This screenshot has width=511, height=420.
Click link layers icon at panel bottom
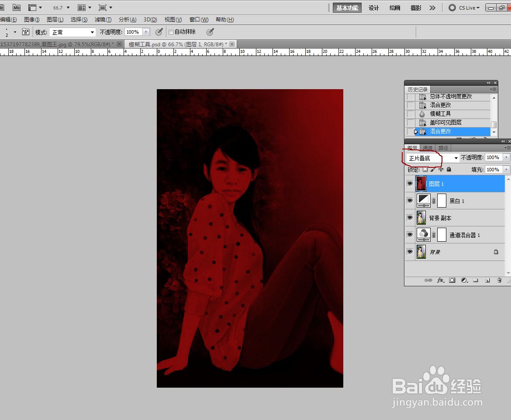pos(428,280)
